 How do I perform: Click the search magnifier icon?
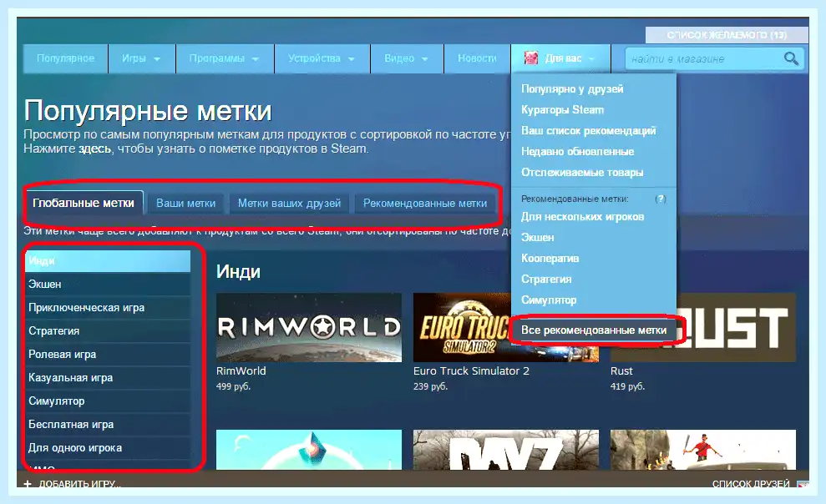[x=791, y=58]
